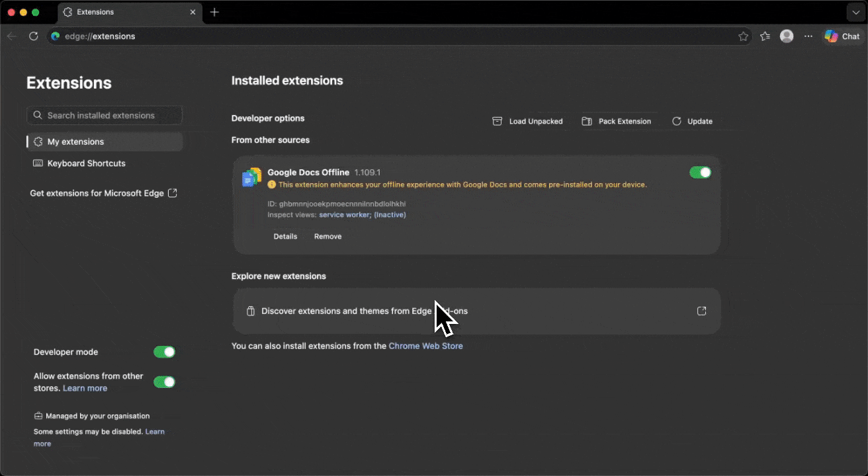The height and width of the screenshot is (476, 868).
Task: Click the Developer options heading
Action: [268, 118]
